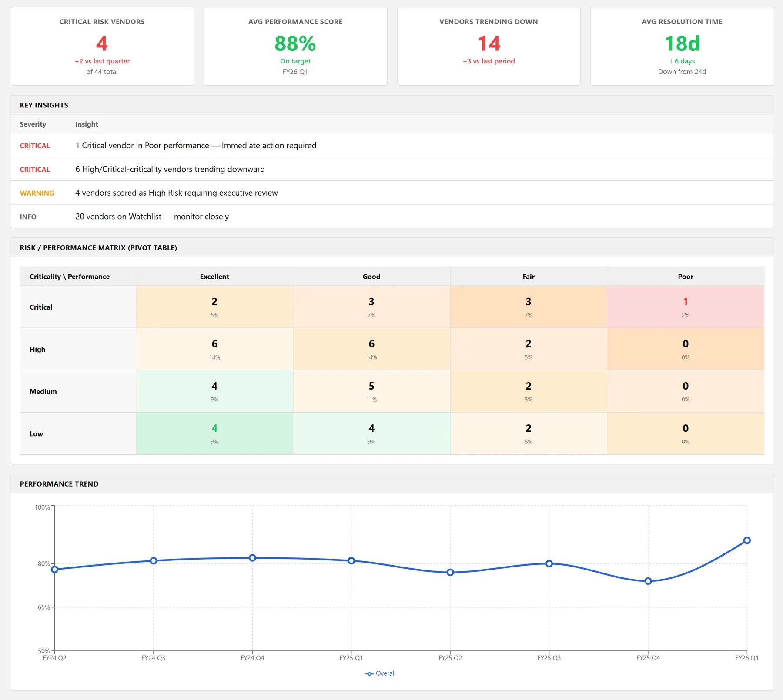
Task: Open the 'Immediate action required' critical insight
Action: (x=392, y=145)
